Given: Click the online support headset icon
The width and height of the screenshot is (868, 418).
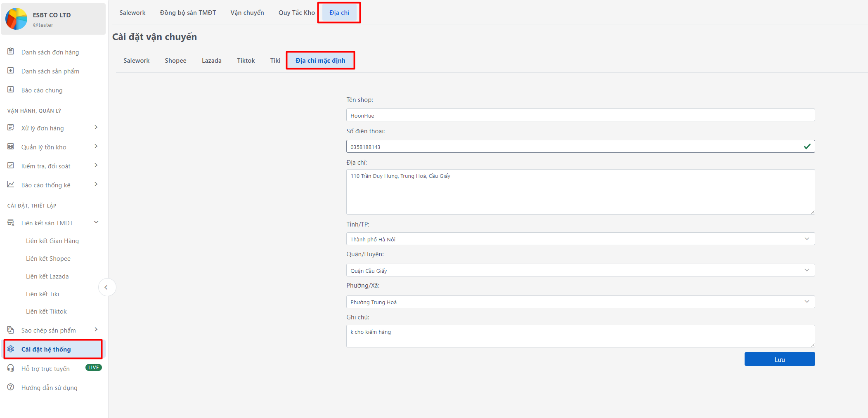Looking at the screenshot, I should [11, 368].
